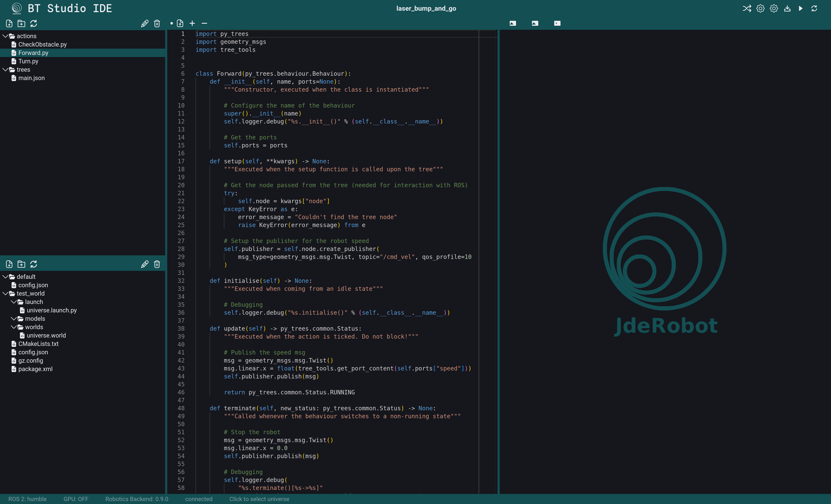Collapse the worlds folder
Image resolution: width=831 pixels, height=504 pixels.
click(14, 327)
